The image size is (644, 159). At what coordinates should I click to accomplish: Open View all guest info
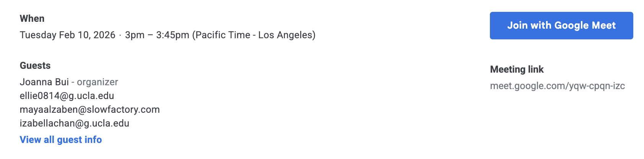61,140
